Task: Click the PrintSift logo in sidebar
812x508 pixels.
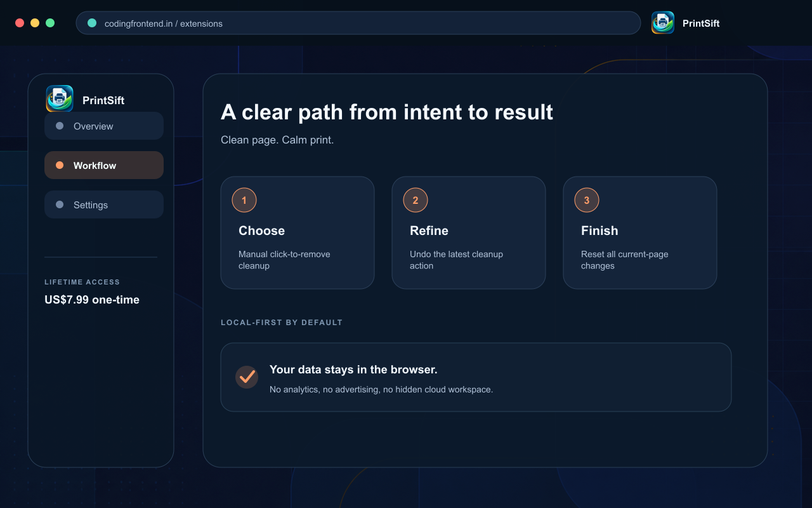Action: pyautogui.click(x=60, y=98)
